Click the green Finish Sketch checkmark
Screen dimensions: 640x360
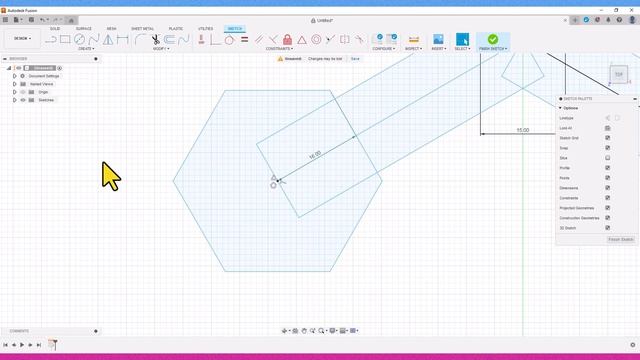pyautogui.click(x=493, y=39)
